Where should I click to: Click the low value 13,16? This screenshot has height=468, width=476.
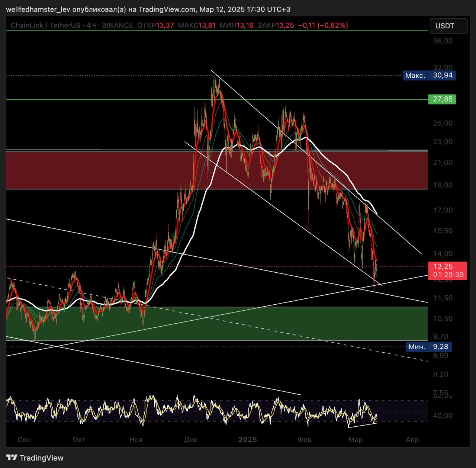(245, 25)
